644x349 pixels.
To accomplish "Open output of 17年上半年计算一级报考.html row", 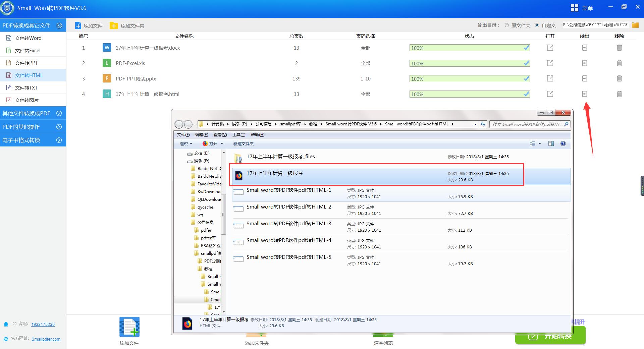I will pyautogui.click(x=550, y=94).
